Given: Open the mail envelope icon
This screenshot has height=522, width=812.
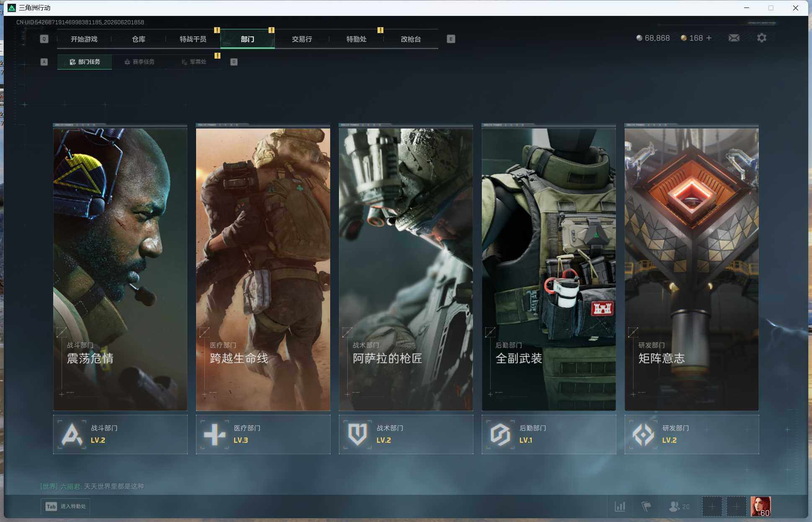Looking at the screenshot, I should coord(734,38).
